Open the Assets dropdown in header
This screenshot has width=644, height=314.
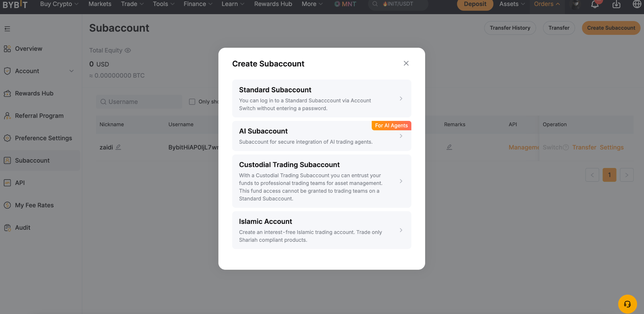[x=512, y=4]
